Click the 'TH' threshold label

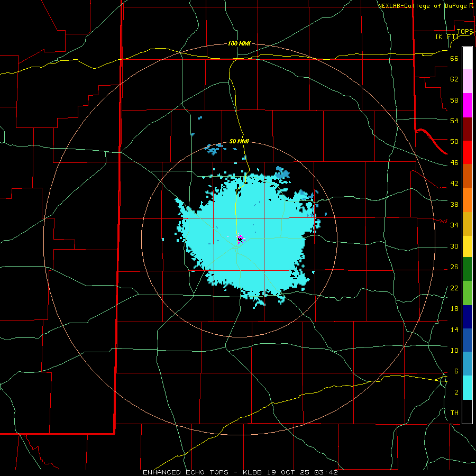coord(454,413)
